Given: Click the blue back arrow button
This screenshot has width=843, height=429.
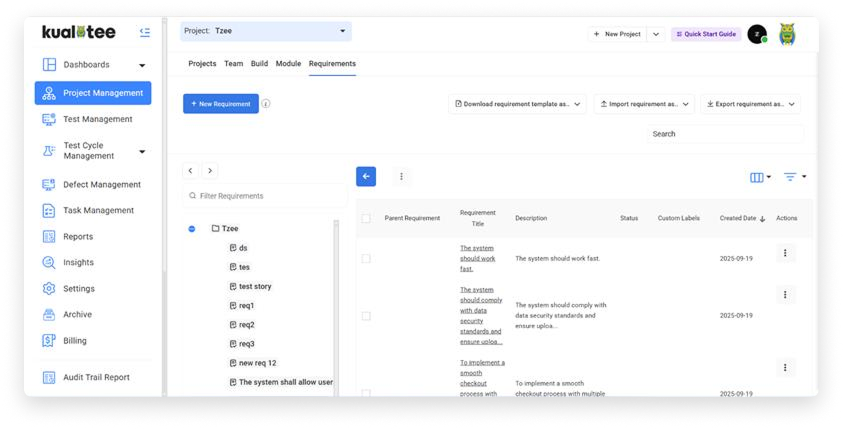Looking at the screenshot, I should click(366, 176).
